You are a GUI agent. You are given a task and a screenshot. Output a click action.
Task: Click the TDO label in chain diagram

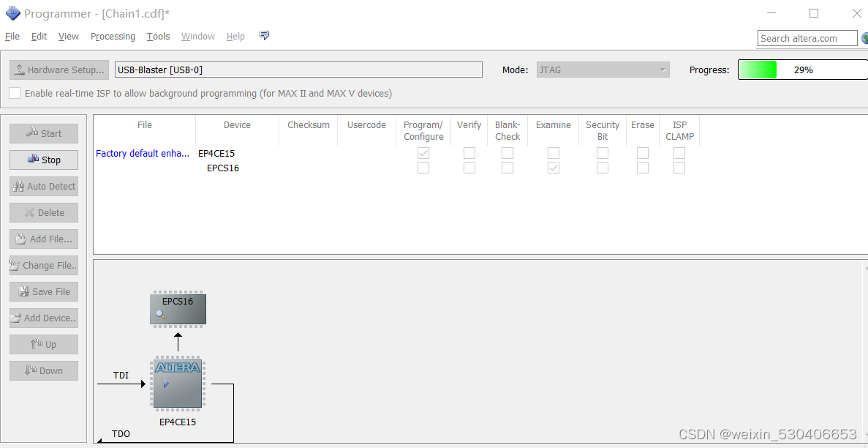121,433
